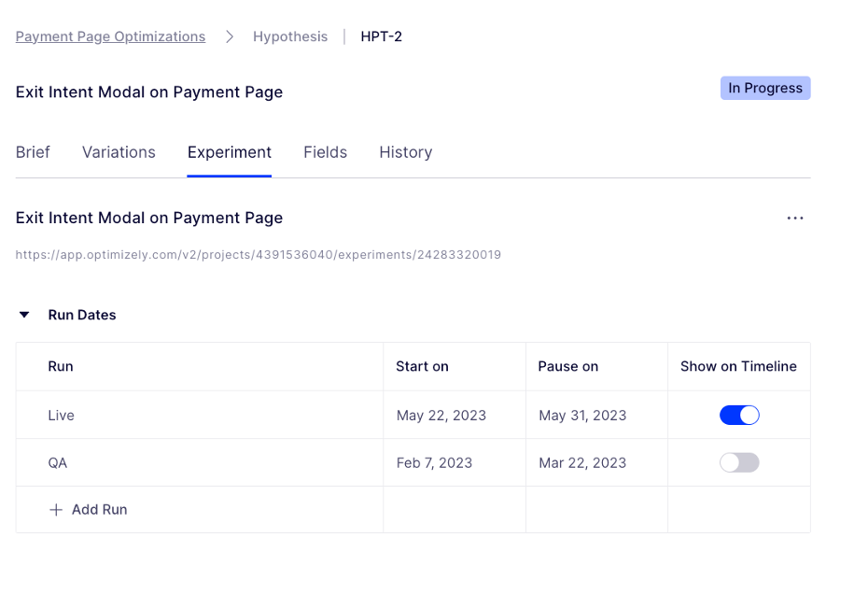Open the Variations tab

pyautogui.click(x=119, y=152)
